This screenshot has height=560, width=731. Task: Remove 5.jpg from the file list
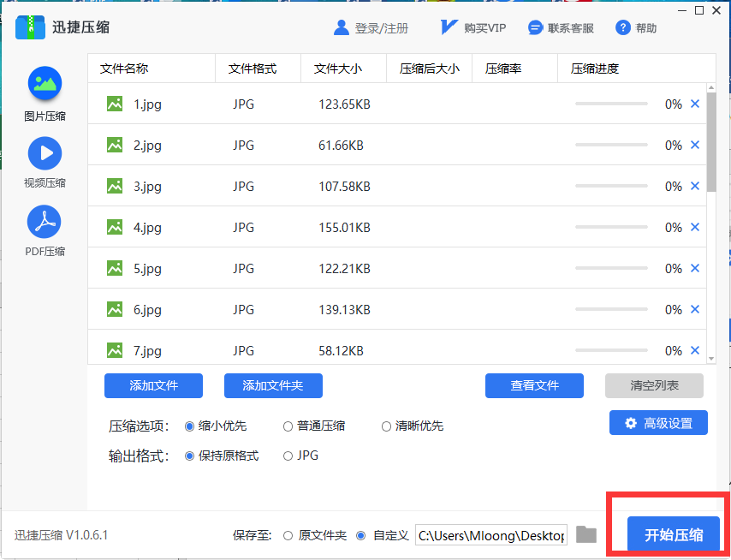click(x=695, y=268)
